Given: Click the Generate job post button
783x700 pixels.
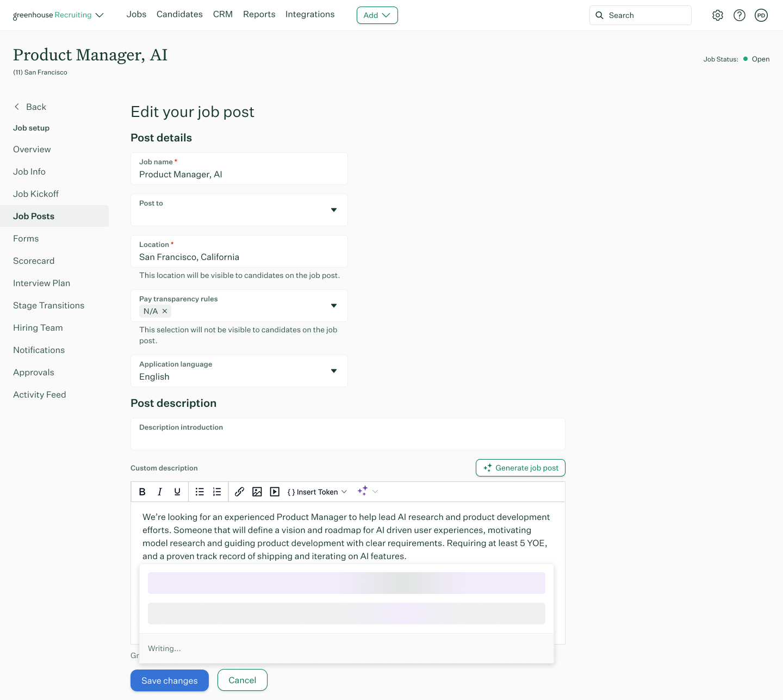Looking at the screenshot, I should tap(520, 468).
